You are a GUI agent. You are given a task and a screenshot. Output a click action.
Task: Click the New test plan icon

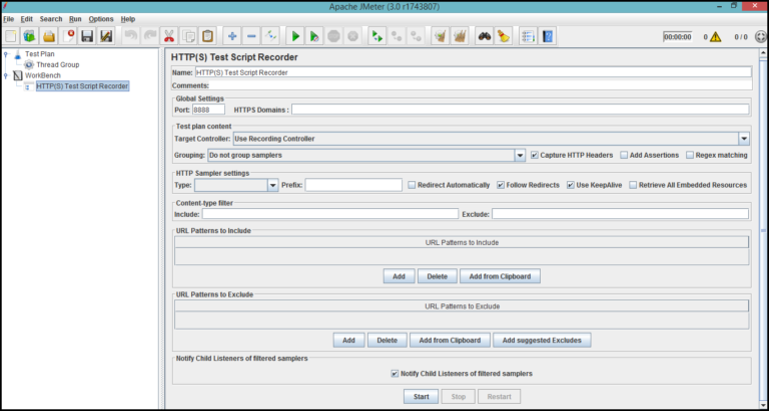click(11, 36)
